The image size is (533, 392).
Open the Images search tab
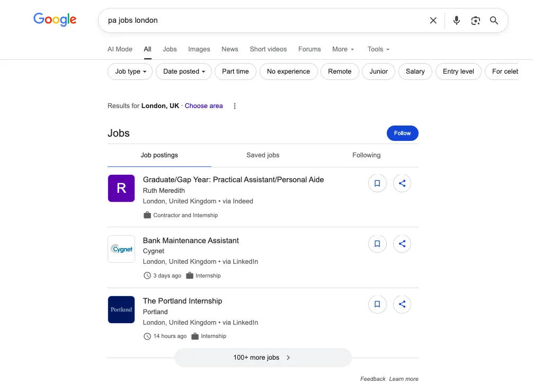[x=199, y=49]
